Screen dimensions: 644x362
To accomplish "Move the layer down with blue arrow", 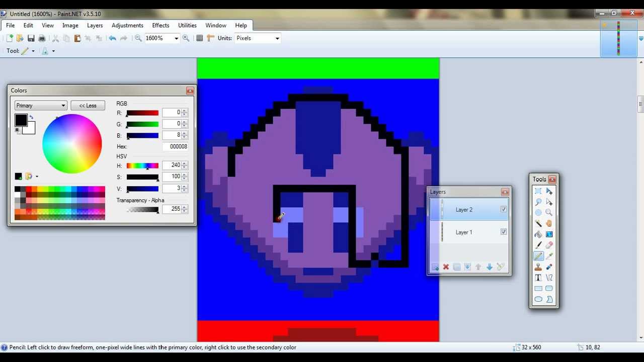I will tap(490, 267).
